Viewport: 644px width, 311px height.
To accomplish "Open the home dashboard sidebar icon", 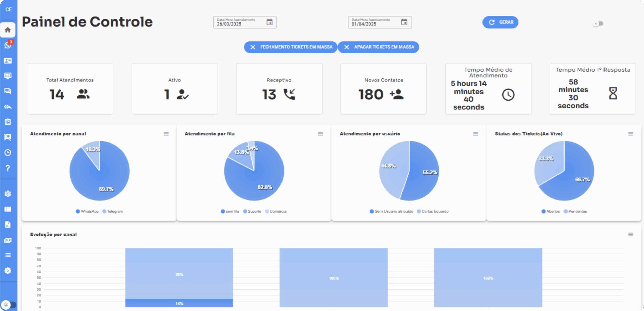I will (8, 30).
